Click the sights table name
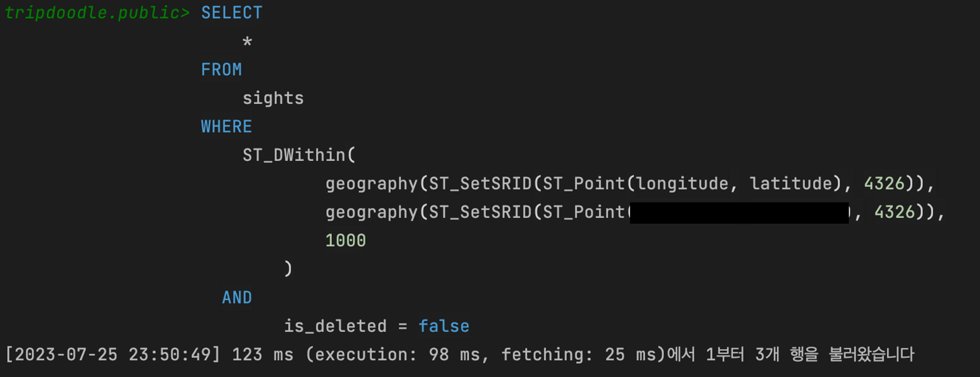Image resolution: width=980 pixels, height=377 pixels. [273, 99]
